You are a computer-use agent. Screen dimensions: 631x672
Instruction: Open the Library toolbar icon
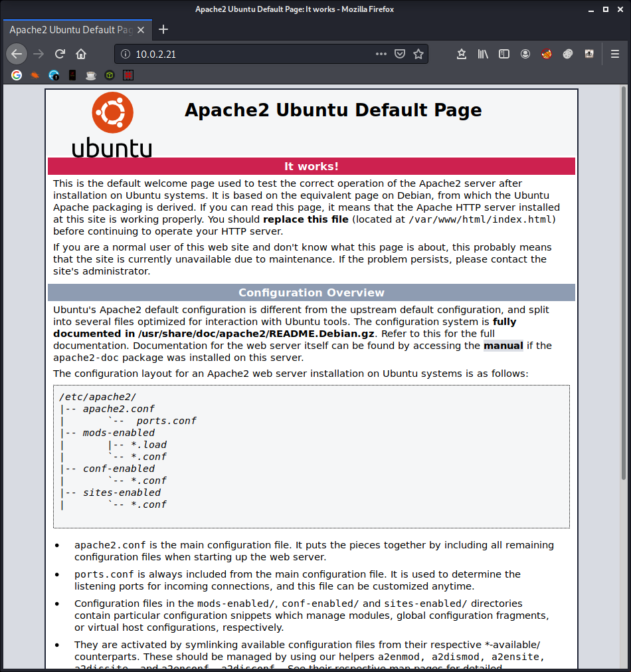[x=483, y=54]
